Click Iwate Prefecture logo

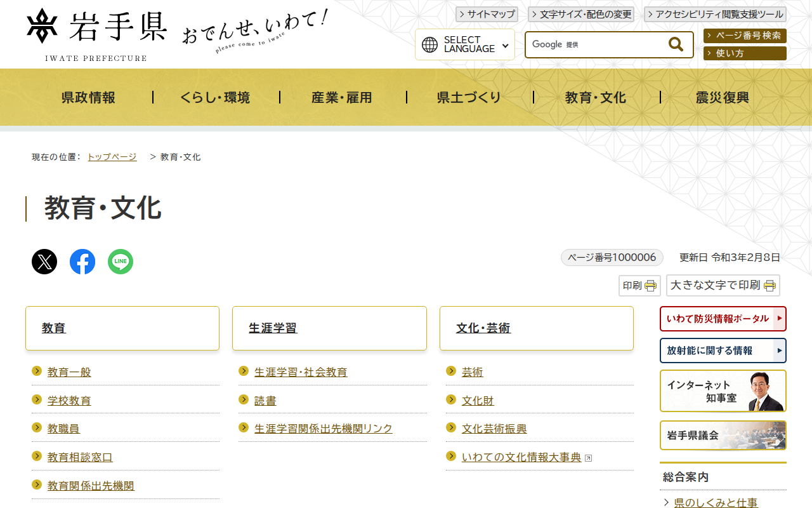96,35
